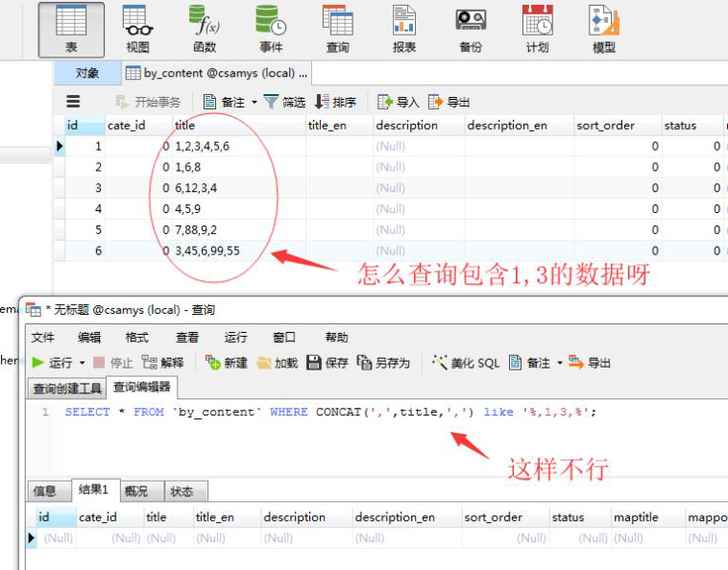Click the sort_order column header in top table
The width and height of the screenshot is (728, 570).
click(618, 125)
